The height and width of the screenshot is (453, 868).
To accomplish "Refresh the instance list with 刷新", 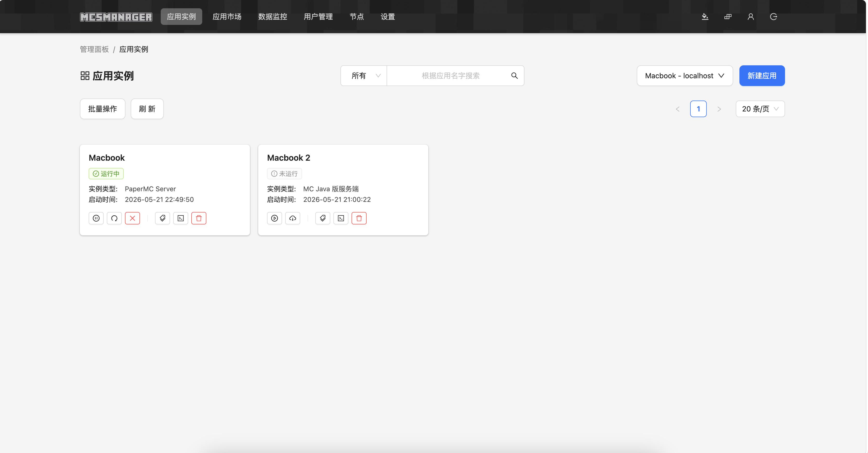I will 147,109.
